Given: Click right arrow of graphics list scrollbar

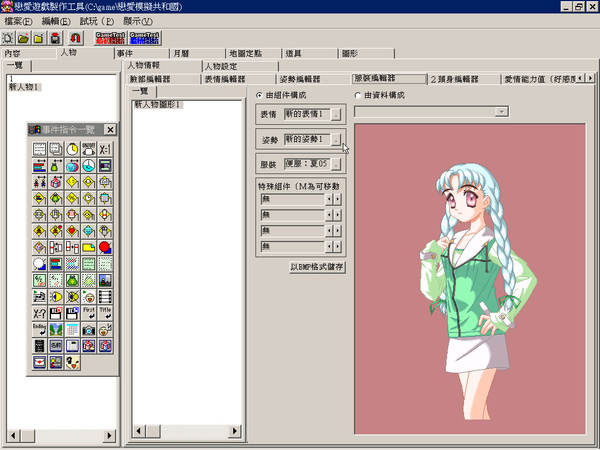Looking at the screenshot, I should 235,431.
